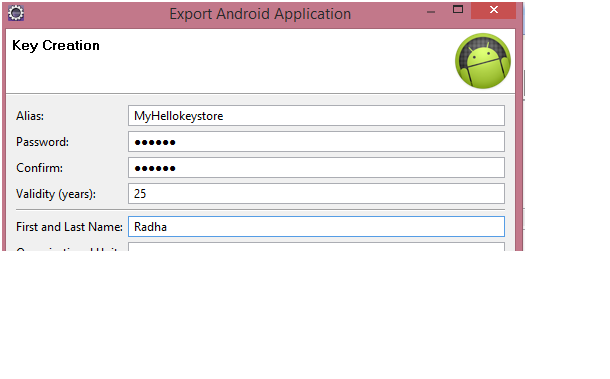Focus the Alias input field
610x379 pixels.
316,116
